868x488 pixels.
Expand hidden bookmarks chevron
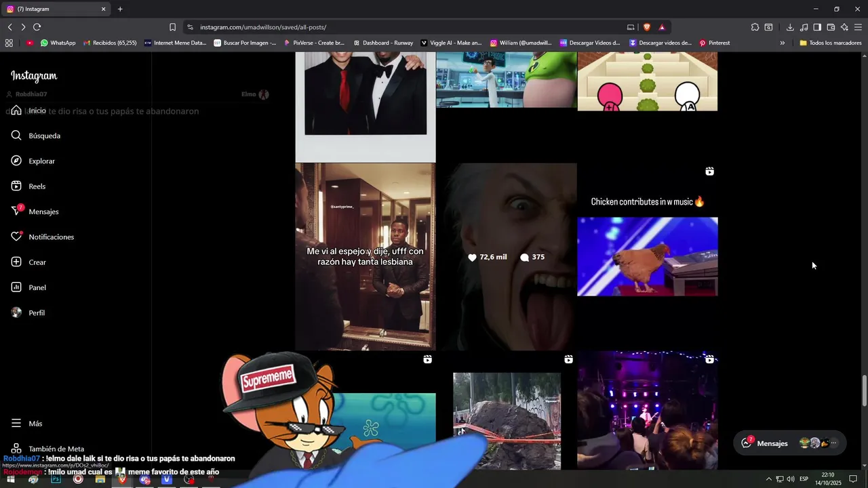(x=782, y=43)
